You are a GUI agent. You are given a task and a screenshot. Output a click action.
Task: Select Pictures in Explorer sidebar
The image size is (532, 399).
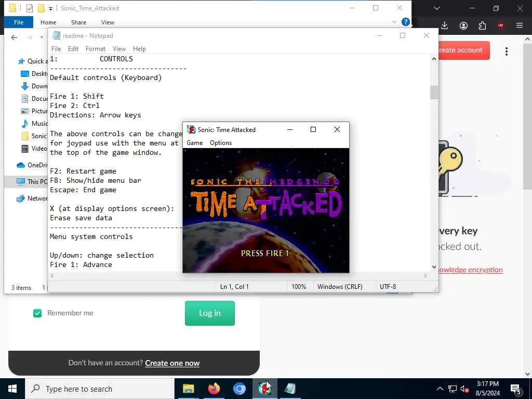(34, 111)
